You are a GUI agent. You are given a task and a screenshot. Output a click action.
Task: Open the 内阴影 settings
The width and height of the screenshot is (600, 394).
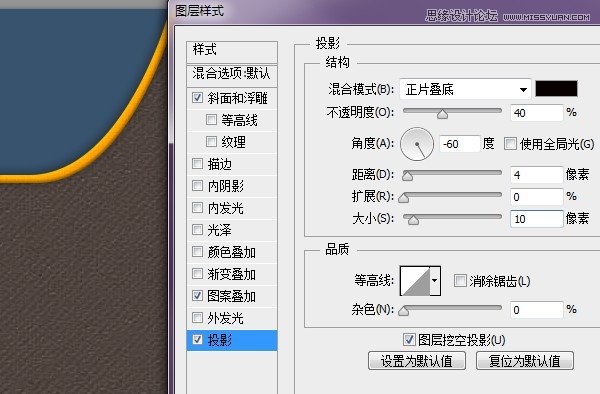point(226,186)
